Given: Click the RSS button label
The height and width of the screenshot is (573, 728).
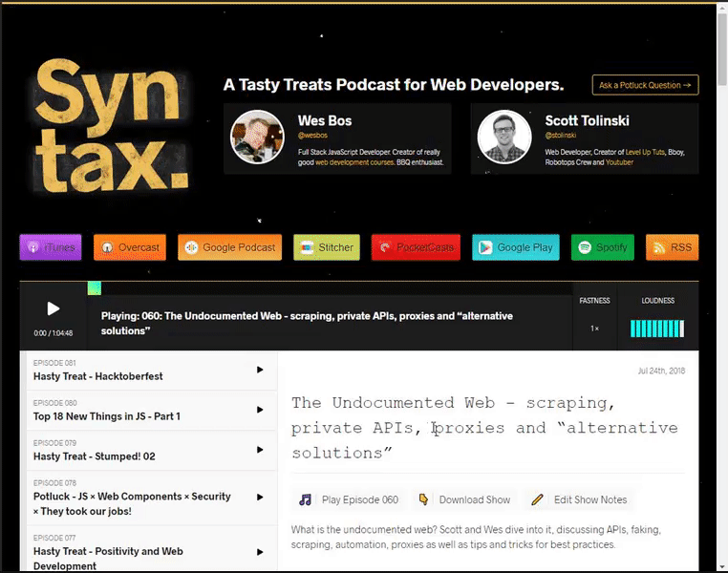Looking at the screenshot, I should pos(681,247).
